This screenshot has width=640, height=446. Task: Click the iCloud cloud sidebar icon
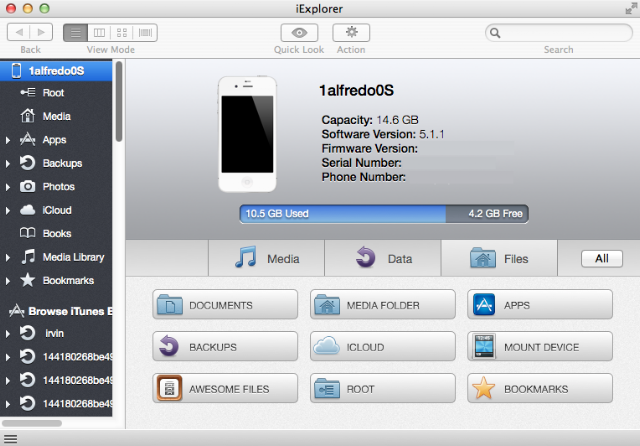click(x=27, y=210)
